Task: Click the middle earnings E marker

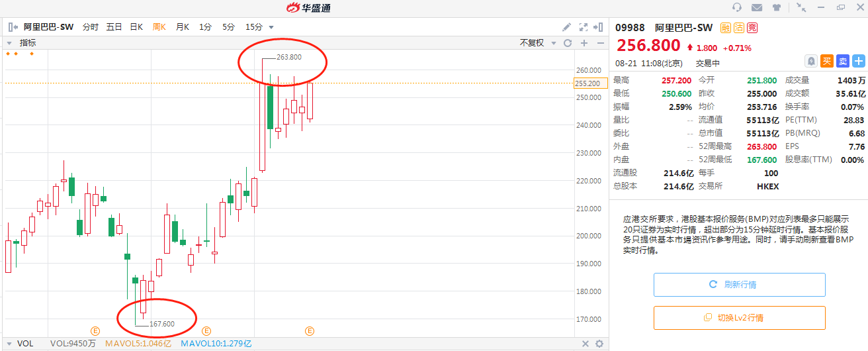Action: point(206,330)
